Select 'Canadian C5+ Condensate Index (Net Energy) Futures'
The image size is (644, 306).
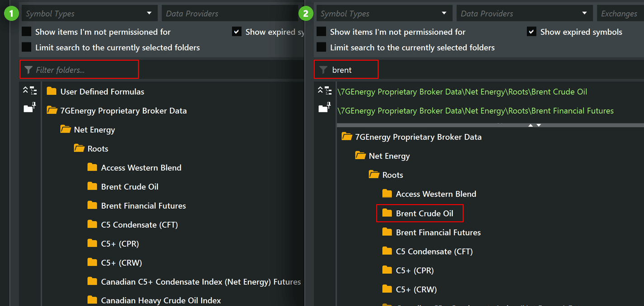(201, 282)
